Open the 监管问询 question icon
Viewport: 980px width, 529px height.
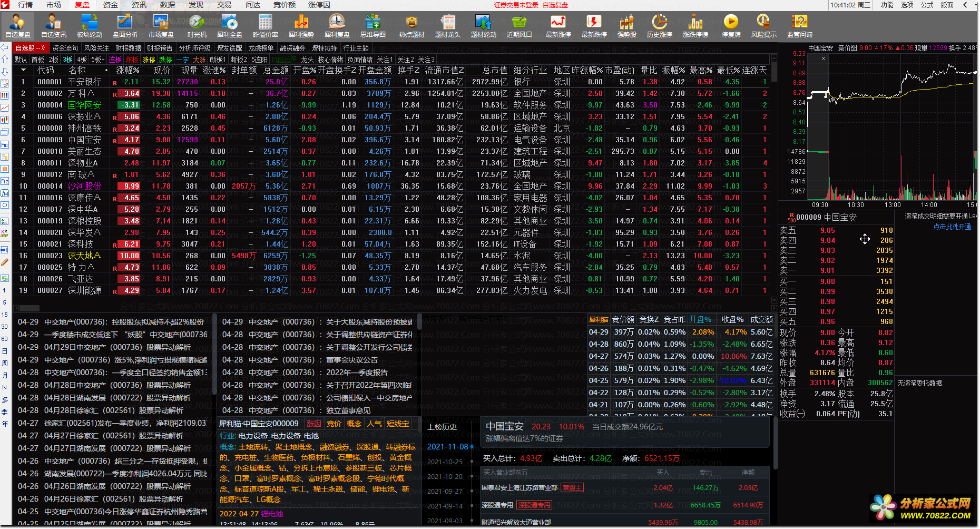tap(800, 25)
